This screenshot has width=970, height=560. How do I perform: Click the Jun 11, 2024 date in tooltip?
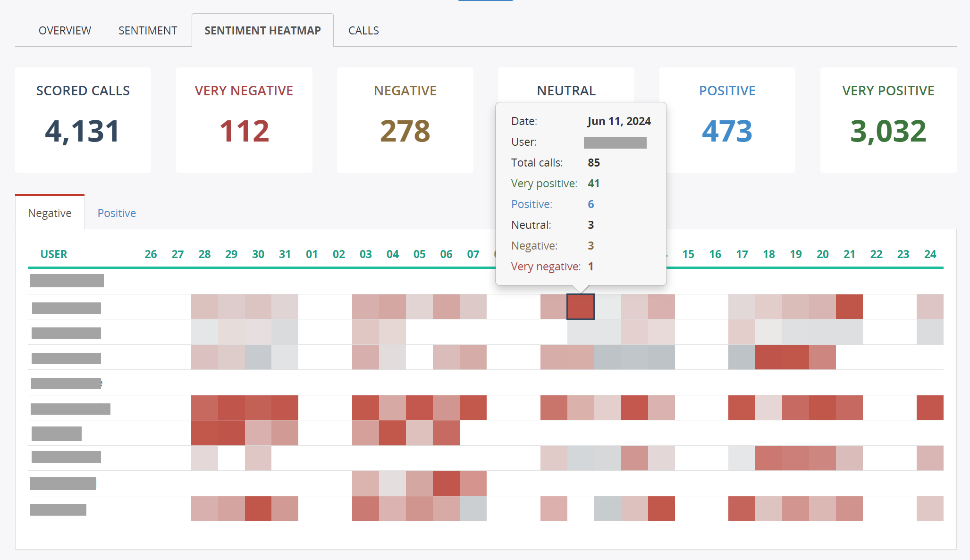click(x=619, y=121)
